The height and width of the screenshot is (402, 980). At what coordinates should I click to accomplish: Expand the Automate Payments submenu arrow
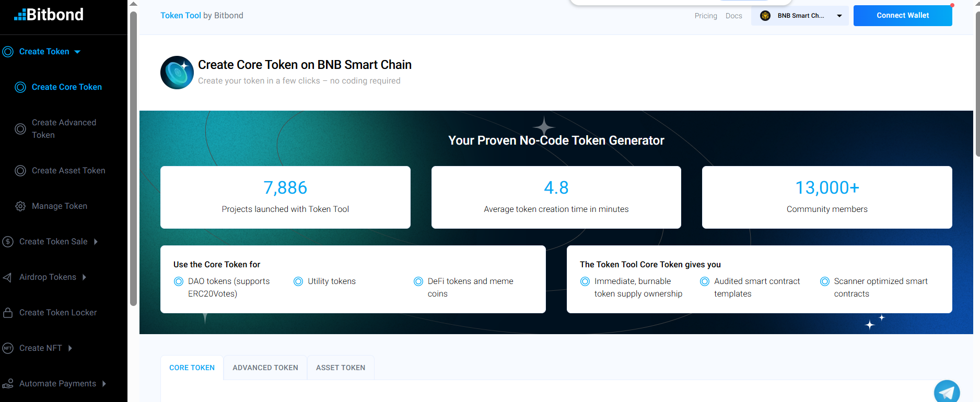104,384
